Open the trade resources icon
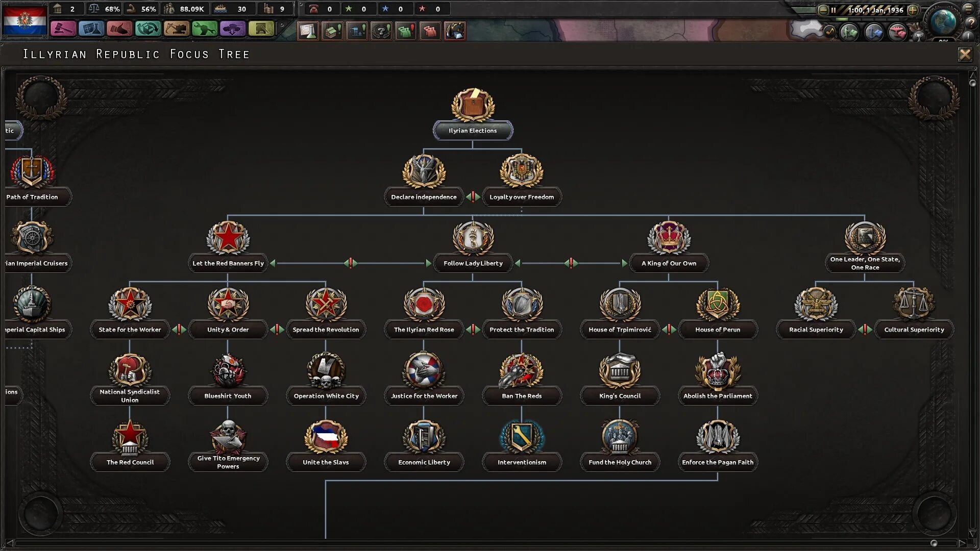Viewport: 980px width, 551px height. click(x=148, y=29)
